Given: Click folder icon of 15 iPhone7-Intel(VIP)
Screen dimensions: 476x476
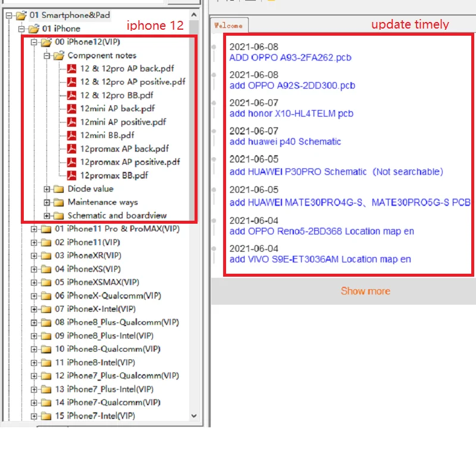Looking at the screenshot, I should point(46,416).
